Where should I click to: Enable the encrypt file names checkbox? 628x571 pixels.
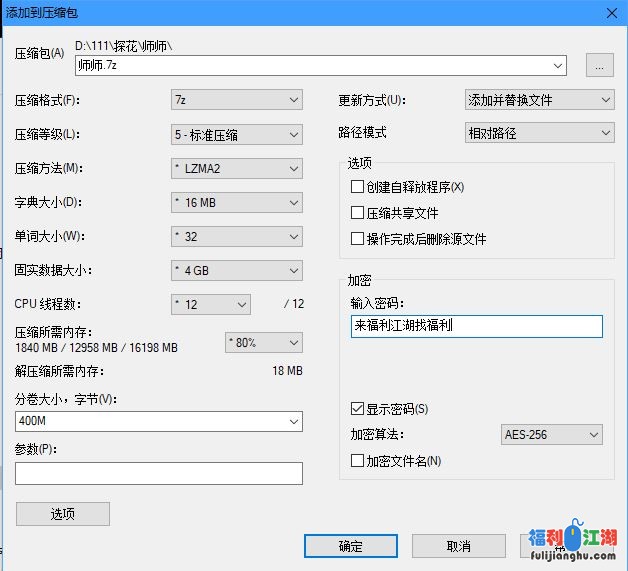coord(357,461)
